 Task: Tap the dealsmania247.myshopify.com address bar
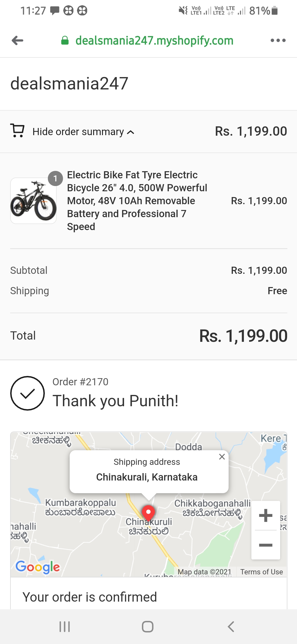coord(154,41)
